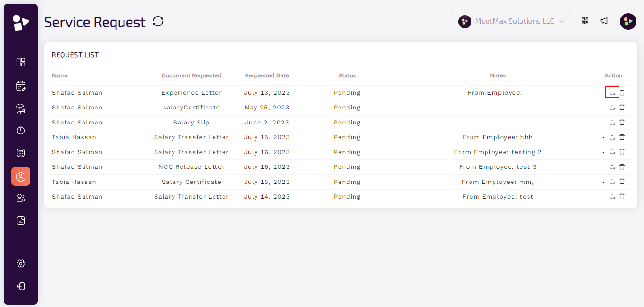Click the 'Name' column header

point(60,75)
